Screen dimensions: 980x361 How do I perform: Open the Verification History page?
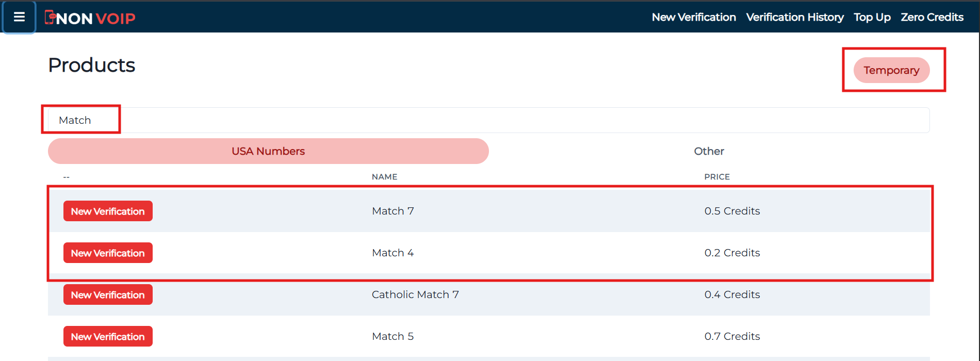(x=794, y=17)
